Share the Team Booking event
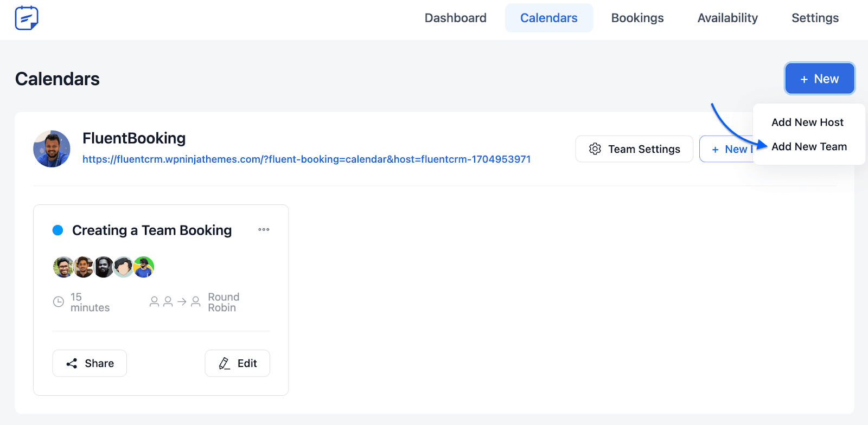868x425 pixels. click(x=90, y=363)
